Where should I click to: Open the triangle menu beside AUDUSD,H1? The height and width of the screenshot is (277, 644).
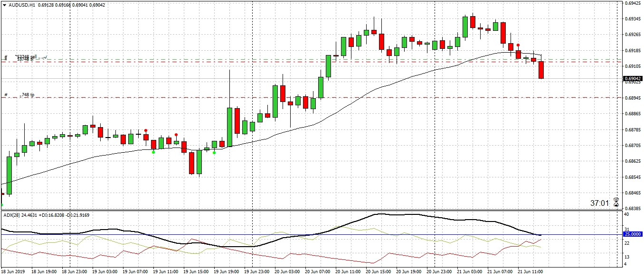(x=5, y=5)
